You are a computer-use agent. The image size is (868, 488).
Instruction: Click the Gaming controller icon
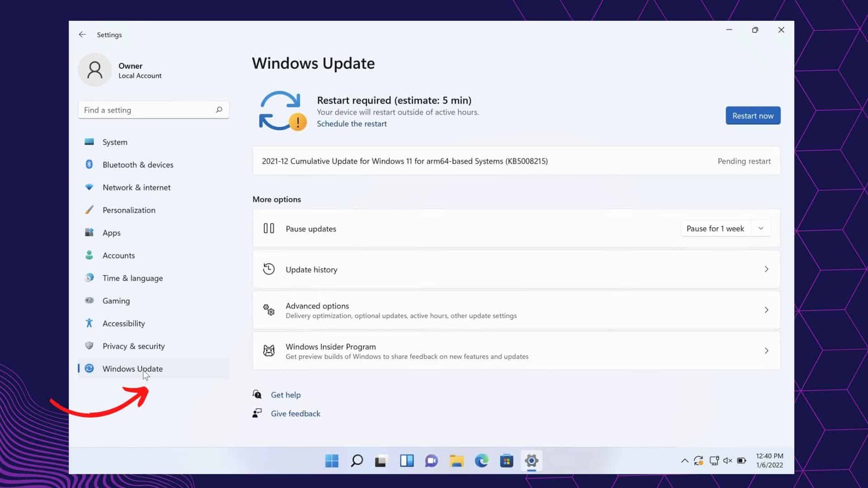pyautogui.click(x=90, y=300)
